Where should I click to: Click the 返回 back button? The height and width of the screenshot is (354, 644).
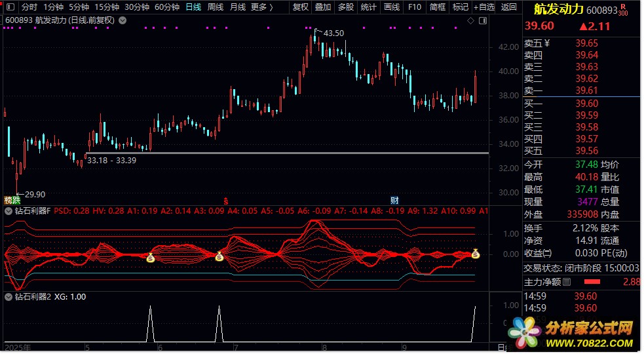click(x=508, y=7)
